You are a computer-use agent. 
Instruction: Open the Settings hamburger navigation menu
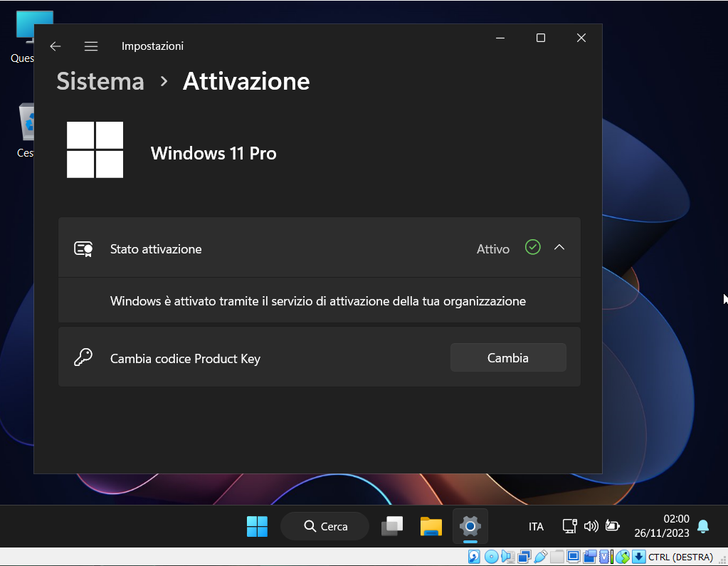click(91, 46)
